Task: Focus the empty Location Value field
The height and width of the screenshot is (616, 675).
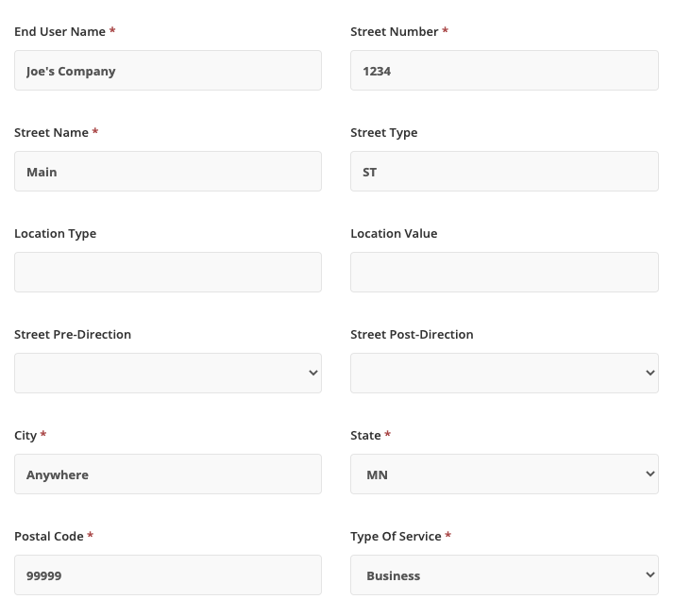Action: pyautogui.click(x=504, y=273)
